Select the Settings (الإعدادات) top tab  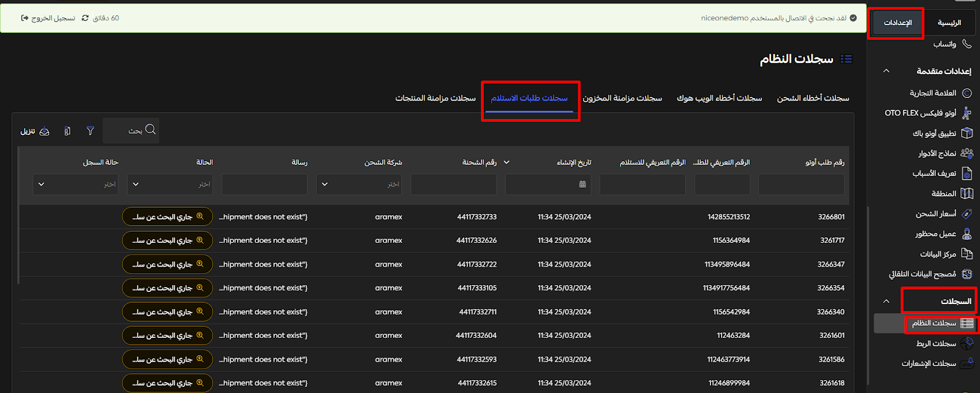coord(898,23)
